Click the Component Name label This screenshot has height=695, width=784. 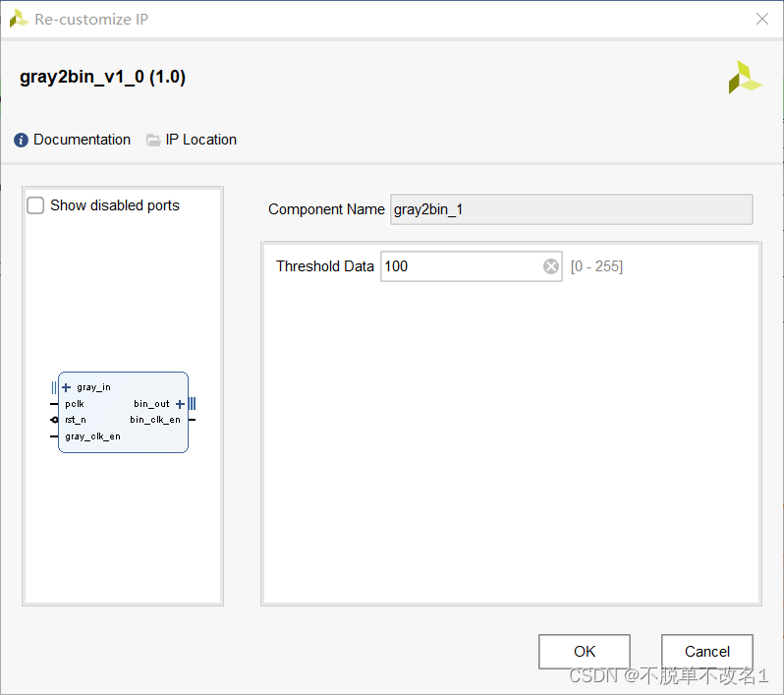click(326, 209)
